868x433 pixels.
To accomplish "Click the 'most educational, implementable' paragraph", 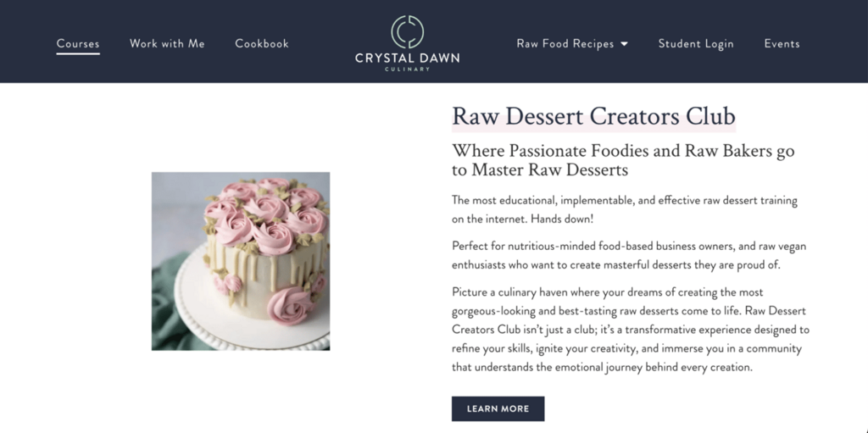I will 624,209.
